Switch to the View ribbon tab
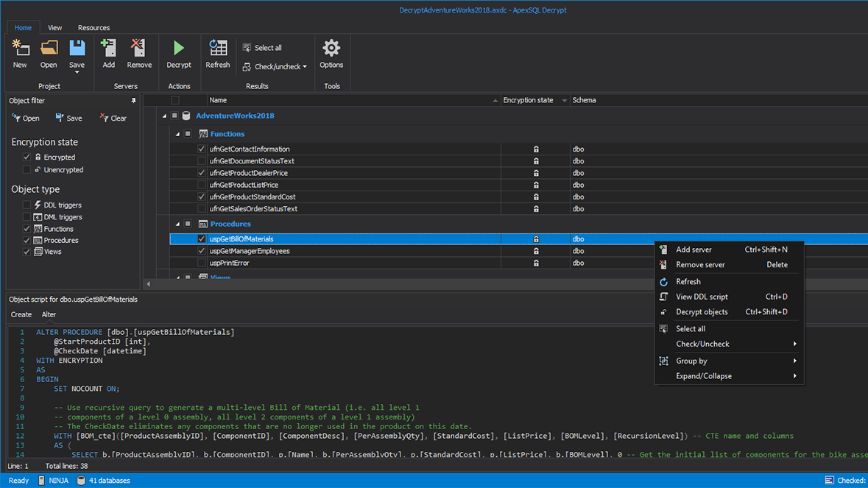Image resolution: width=868 pixels, height=488 pixels. 54,28
